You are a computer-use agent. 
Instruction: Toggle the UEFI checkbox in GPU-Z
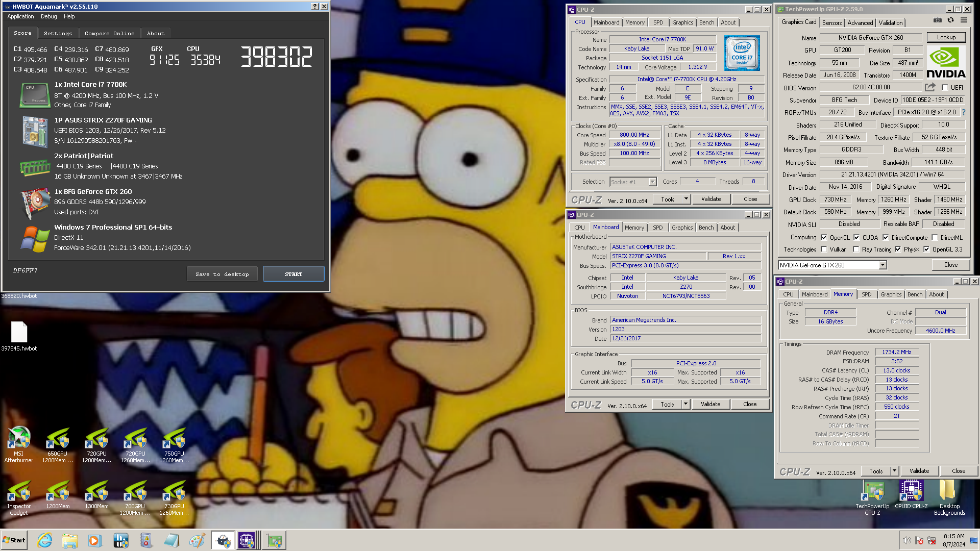coord(945,88)
